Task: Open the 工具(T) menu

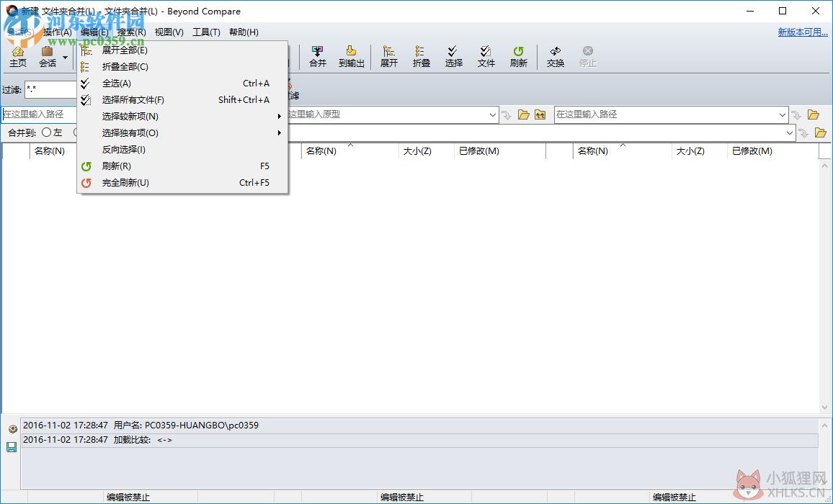Action: tap(206, 32)
